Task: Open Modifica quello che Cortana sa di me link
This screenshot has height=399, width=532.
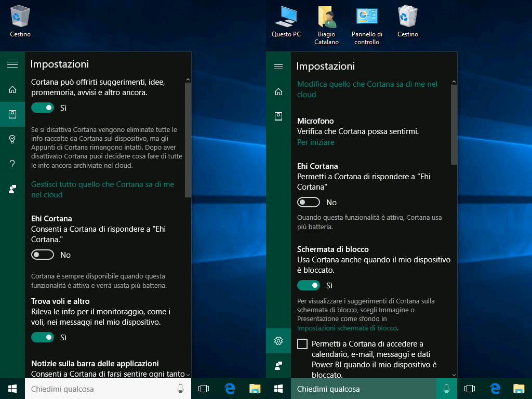Action: click(367, 89)
